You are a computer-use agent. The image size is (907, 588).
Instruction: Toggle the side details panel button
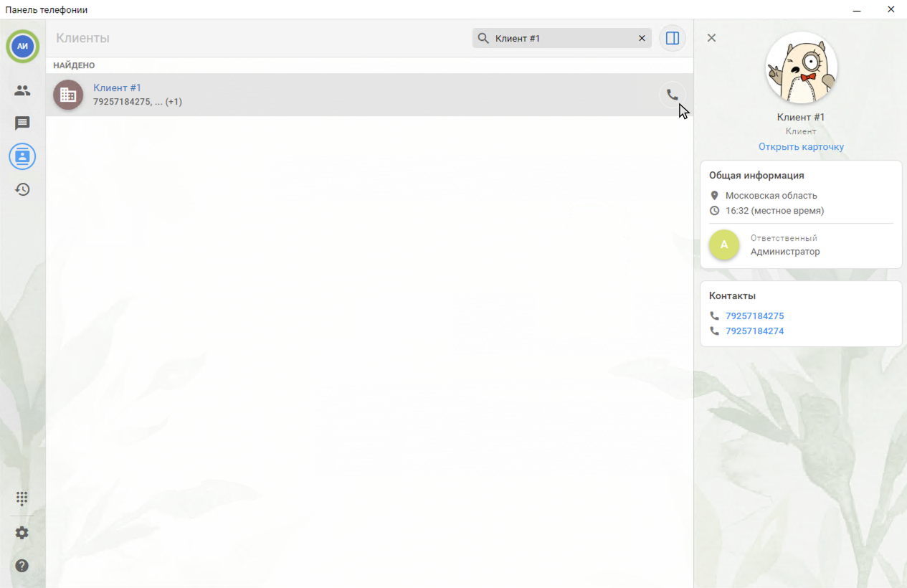672,39
